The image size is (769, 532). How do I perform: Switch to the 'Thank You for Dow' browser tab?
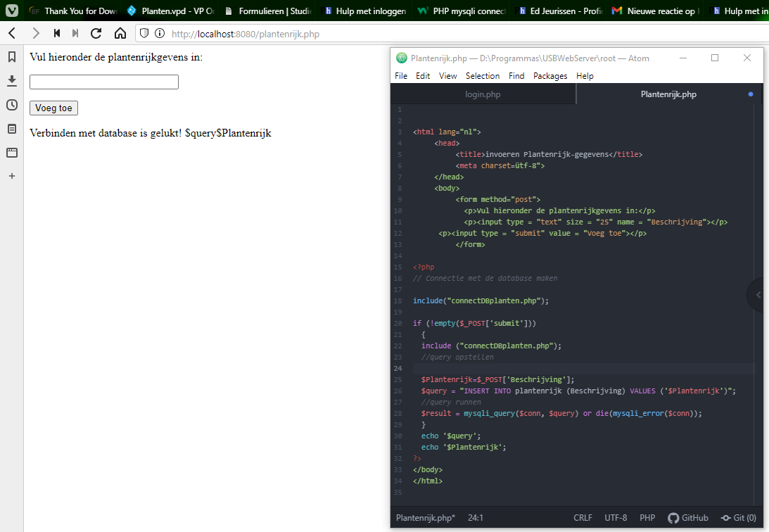(72, 11)
